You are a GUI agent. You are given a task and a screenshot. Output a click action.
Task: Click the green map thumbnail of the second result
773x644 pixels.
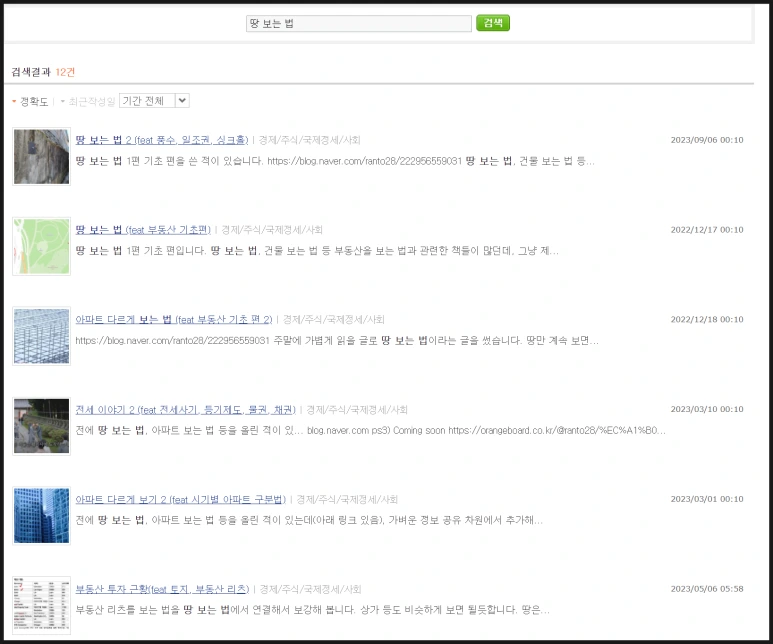pyautogui.click(x=41, y=247)
